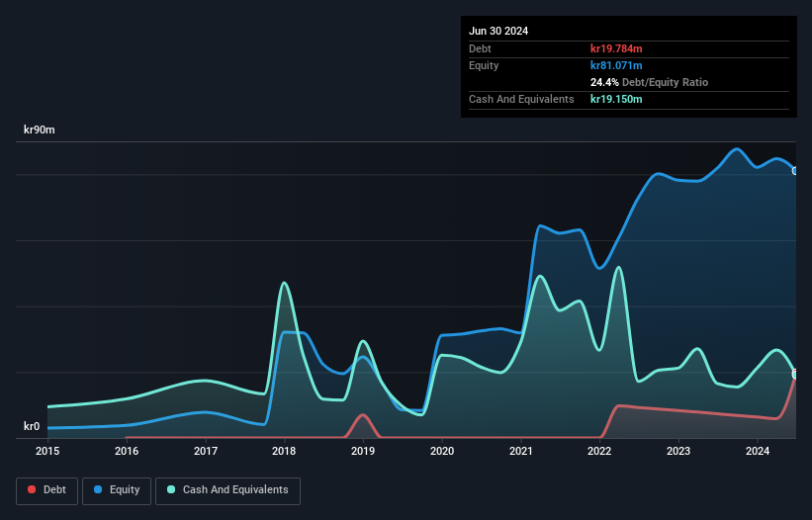Select the 2017 x-axis label
This screenshot has height=520, width=812.
point(206,451)
